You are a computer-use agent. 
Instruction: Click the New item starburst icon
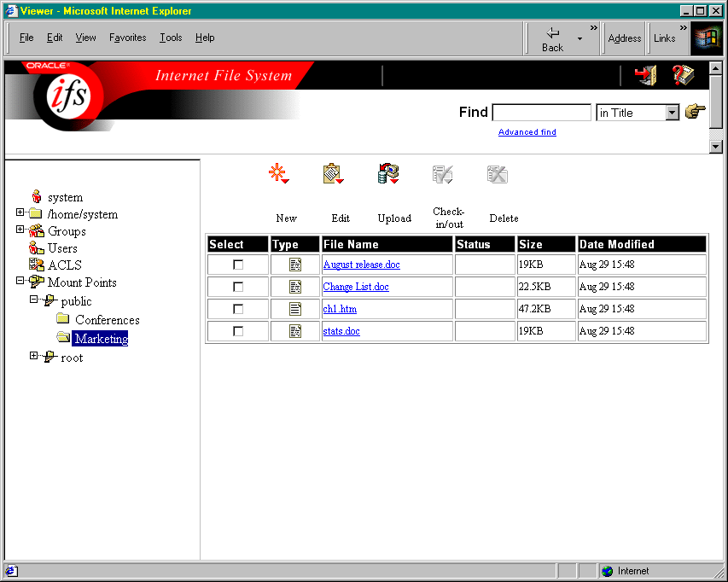point(278,173)
